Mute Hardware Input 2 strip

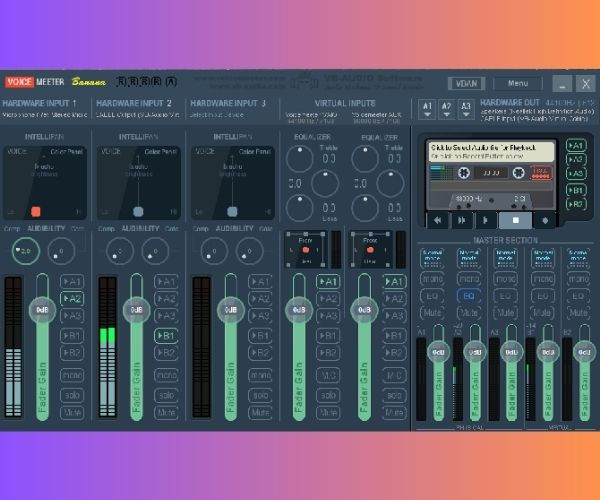pos(166,412)
